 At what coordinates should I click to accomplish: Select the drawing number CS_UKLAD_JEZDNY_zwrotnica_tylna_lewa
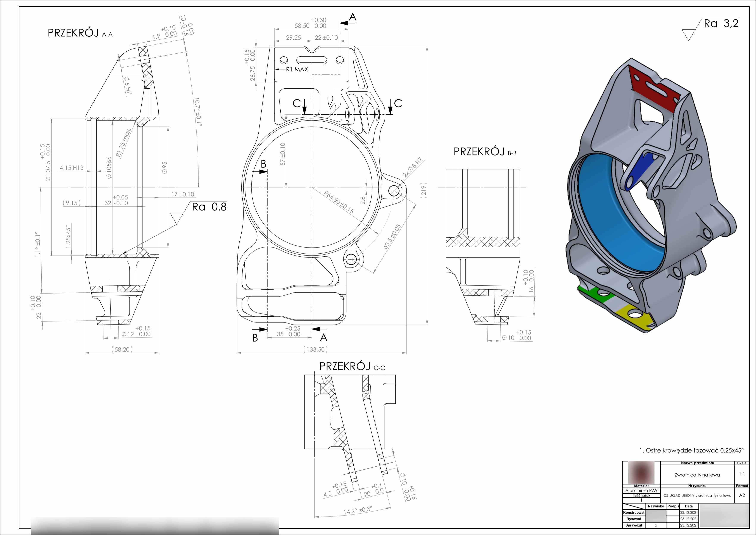(x=697, y=496)
